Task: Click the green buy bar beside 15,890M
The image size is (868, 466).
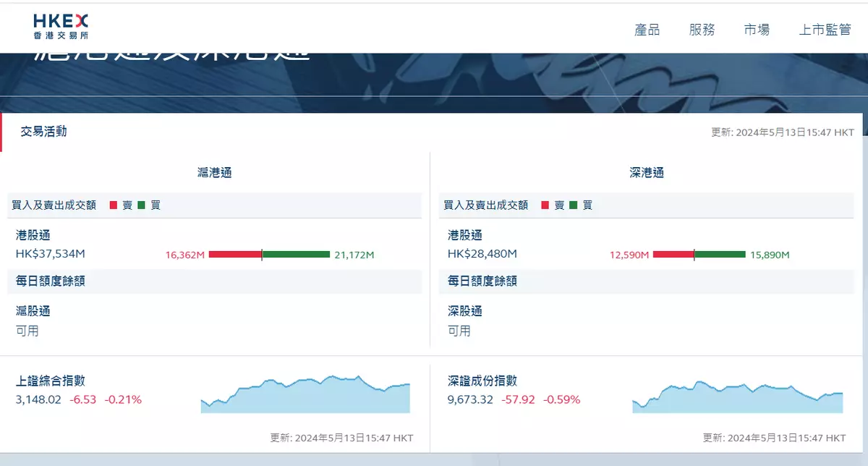Action: [720, 255]
